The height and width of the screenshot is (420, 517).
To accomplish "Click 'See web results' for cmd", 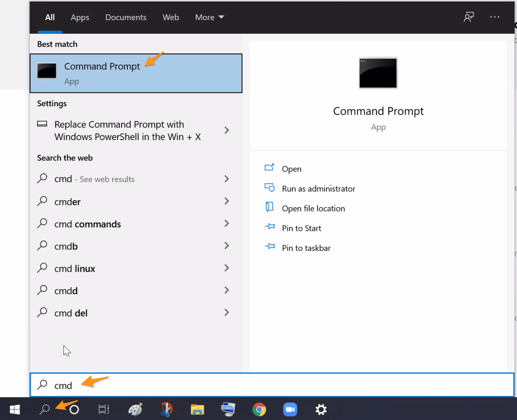I will [x=106, y=179].
